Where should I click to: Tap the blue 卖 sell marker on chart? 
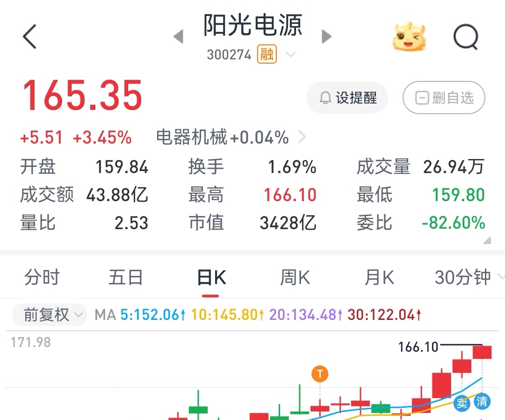pyautogui.click(x=462, y=403)
